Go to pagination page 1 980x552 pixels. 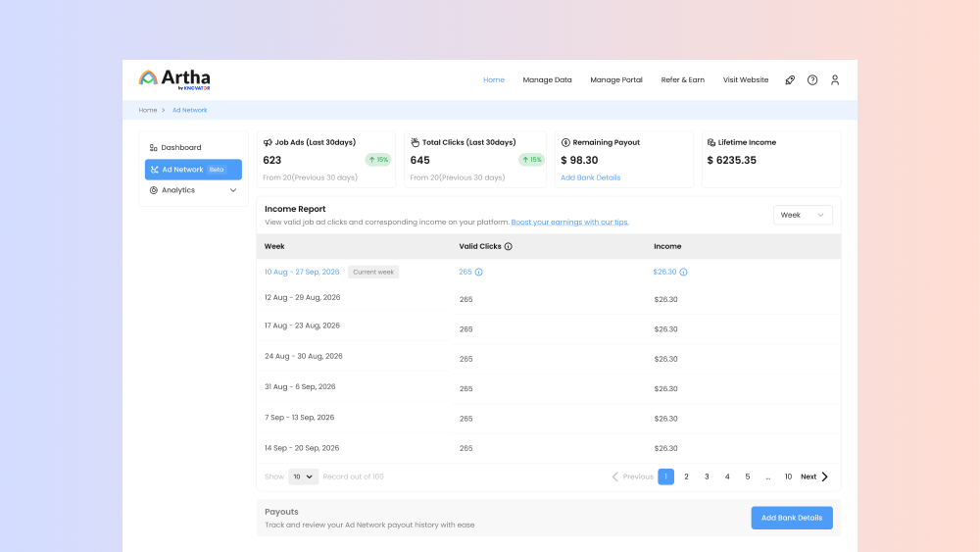point(665,477)
